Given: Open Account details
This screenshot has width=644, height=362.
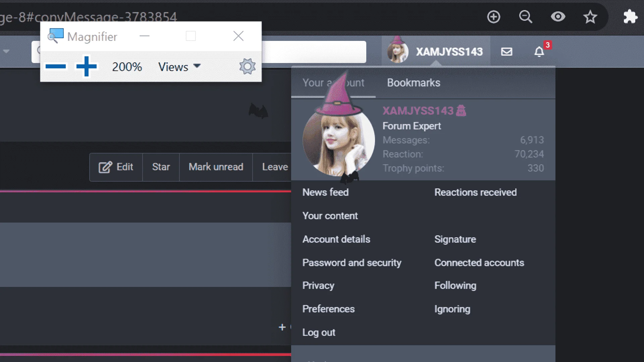Looking at the screenshot, I should coord(336,239).
